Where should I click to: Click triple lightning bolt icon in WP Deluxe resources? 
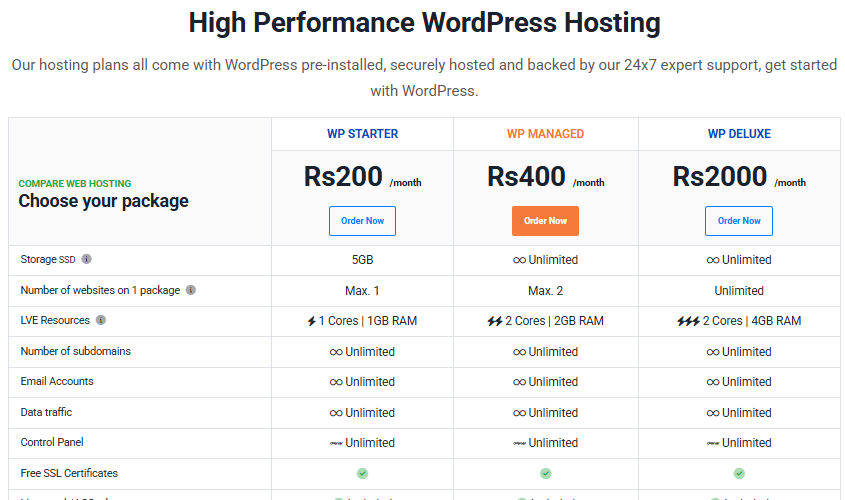click(x=688, y=321)
